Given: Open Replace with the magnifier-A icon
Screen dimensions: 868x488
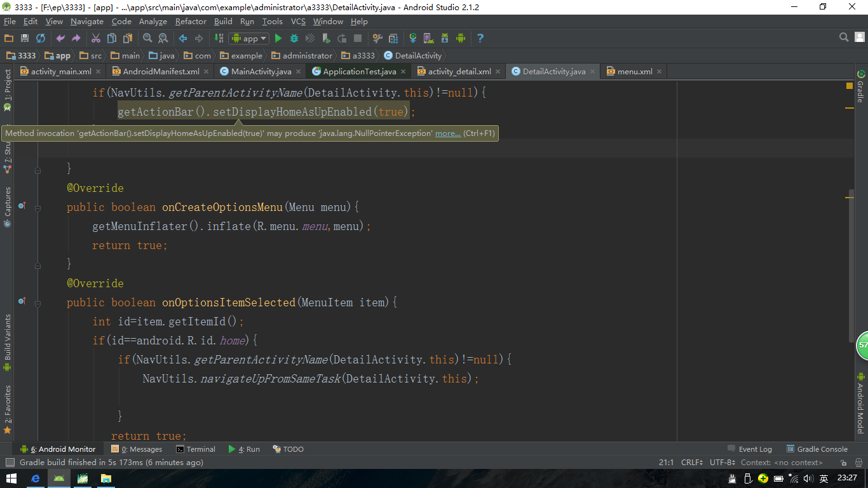Looking at the screenshot, I should (x=163, y=38).
